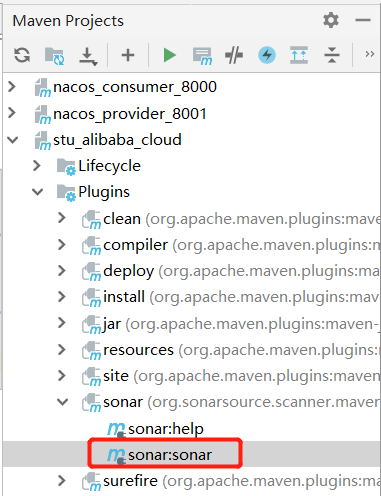Add a Maven project with the plus icon
This screenshot has width=381, height=496.
(128, 55)
